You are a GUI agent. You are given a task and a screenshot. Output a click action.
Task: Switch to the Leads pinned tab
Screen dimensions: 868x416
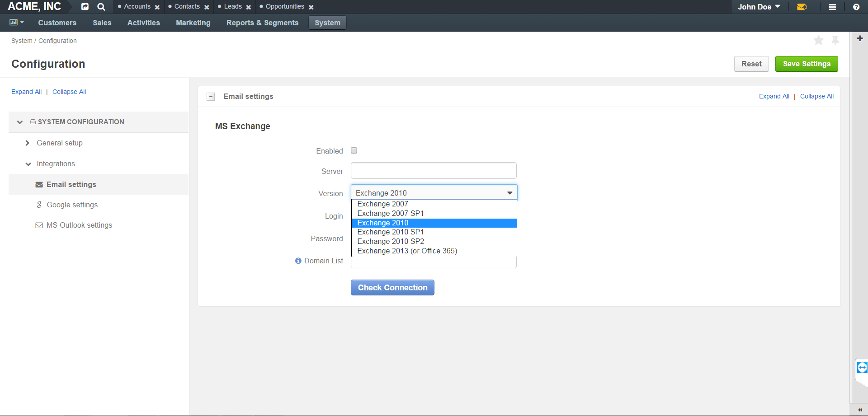(x=233, y=6)
